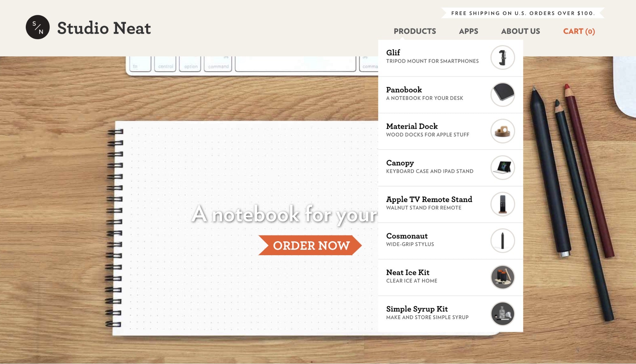Click the Cosmonaut stylus icon
This screenshot has width=636, height=364.
pos(502,240)
